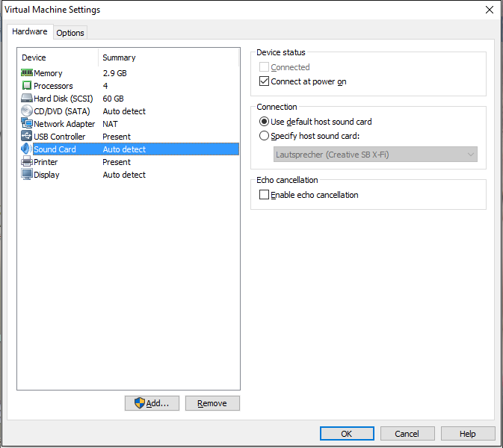This screenshot has width=503, height=448.
Task: Click the Remove button
Action: click(212, 402)
